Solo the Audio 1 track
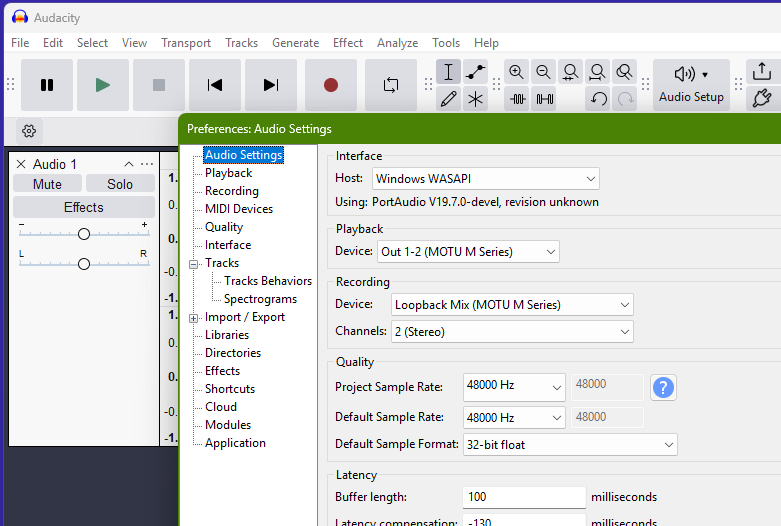 tap(120, 184)
